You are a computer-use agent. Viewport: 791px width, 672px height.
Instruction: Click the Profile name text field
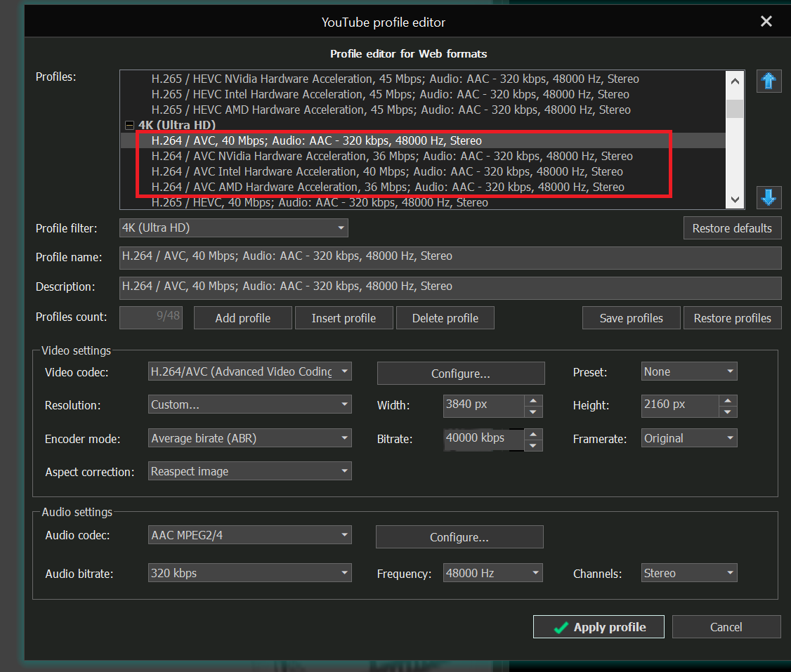pos(450,257)
